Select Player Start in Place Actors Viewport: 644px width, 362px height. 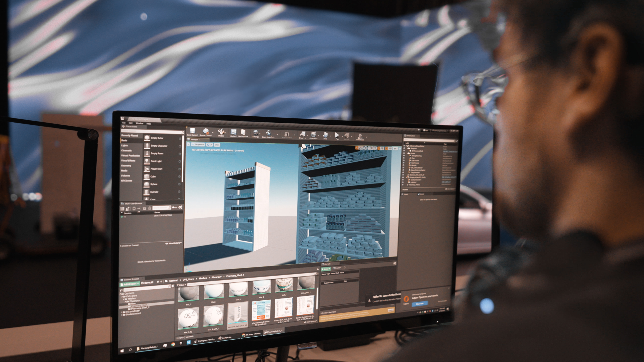(162, 169)
